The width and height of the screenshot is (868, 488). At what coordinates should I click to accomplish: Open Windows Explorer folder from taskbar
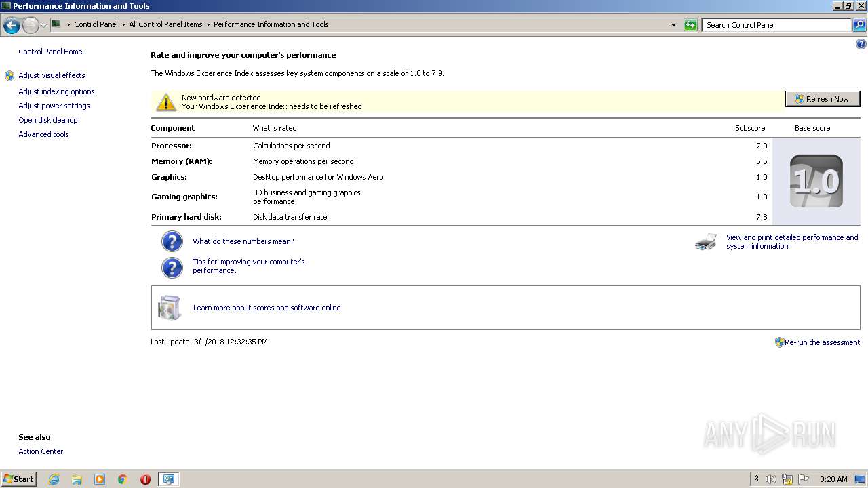click(x=77, y=479)
